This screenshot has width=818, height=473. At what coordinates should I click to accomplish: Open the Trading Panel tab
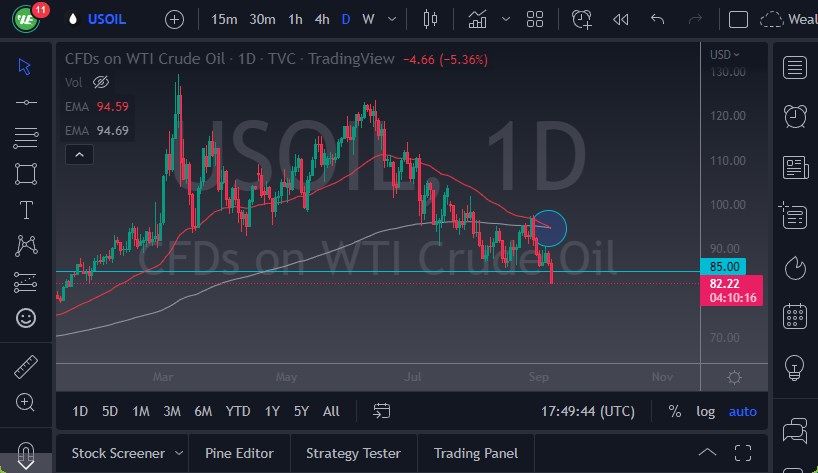[x=476, y=453]
